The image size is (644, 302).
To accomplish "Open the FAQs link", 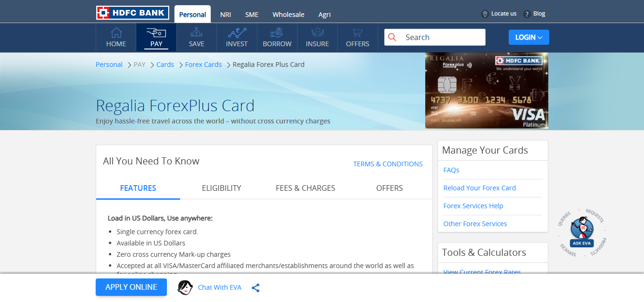I will click(x=451, y=170).
